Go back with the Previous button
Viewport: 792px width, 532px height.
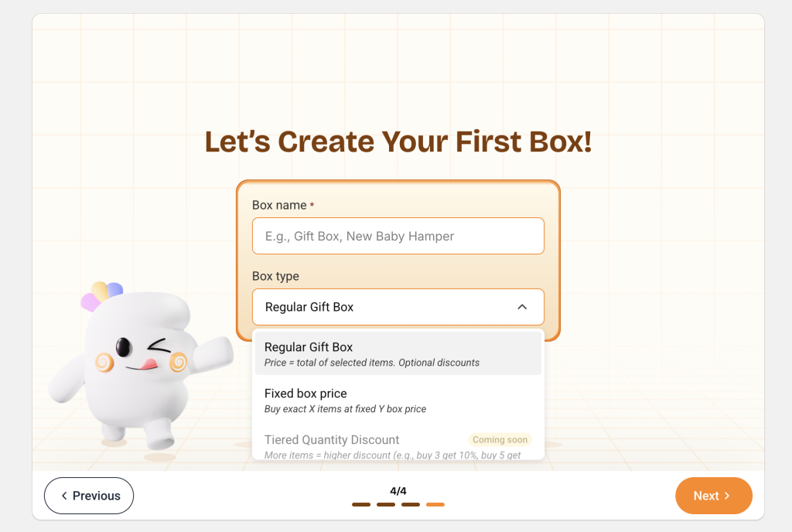(89, 496)
